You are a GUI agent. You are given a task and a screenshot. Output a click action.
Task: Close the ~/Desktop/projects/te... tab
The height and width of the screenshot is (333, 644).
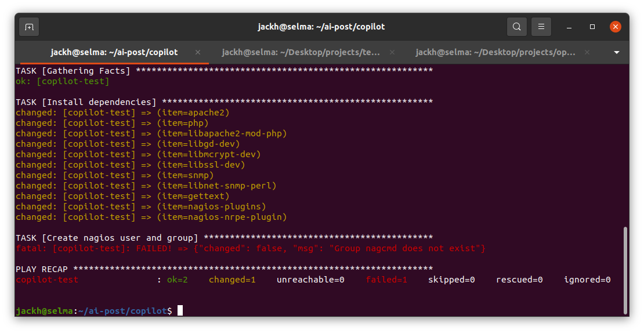tap(392, 52)
